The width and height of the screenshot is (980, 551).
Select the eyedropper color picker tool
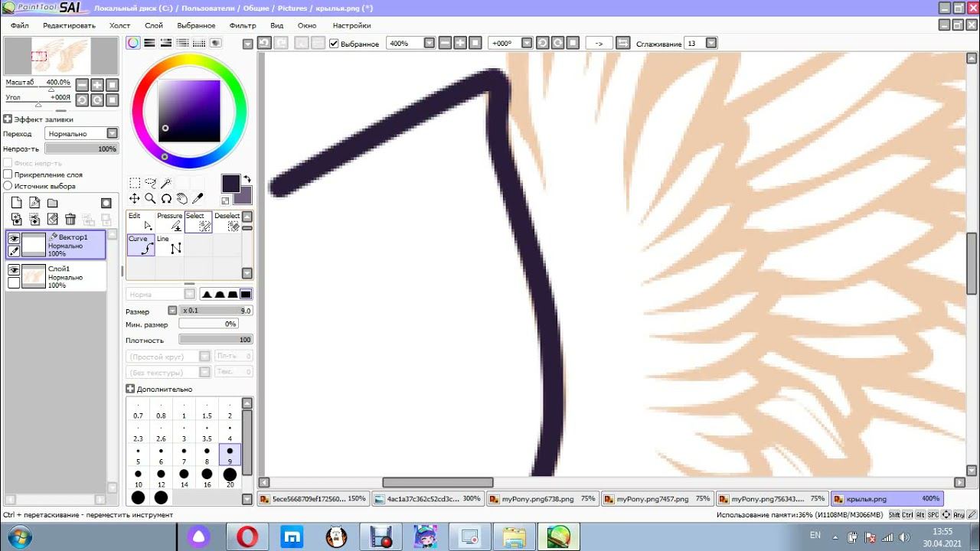click(x=197, y=198)
